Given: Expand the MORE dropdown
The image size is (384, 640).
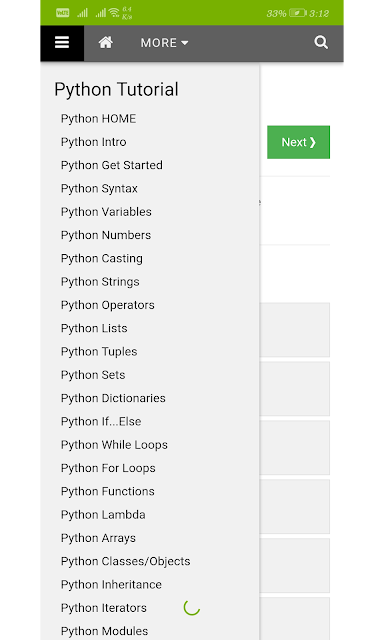Looking at the screenshot, I should [x=164, y=43].
